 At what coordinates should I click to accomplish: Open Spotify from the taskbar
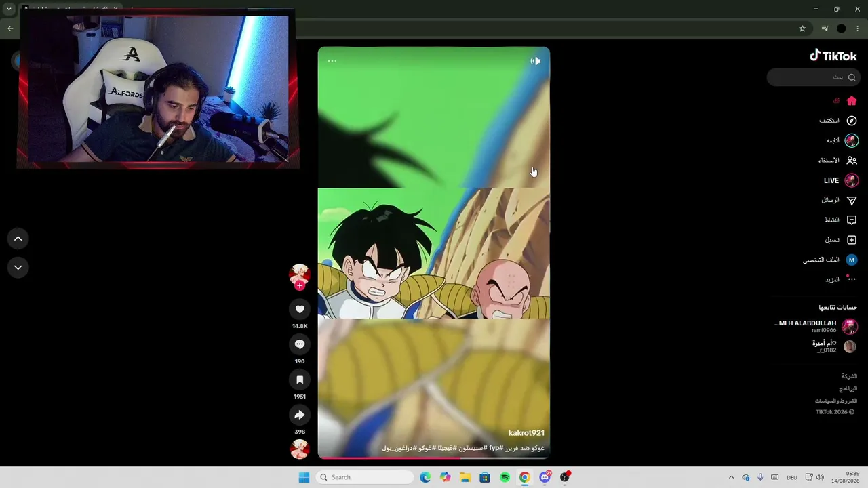(x=505, y=477)
